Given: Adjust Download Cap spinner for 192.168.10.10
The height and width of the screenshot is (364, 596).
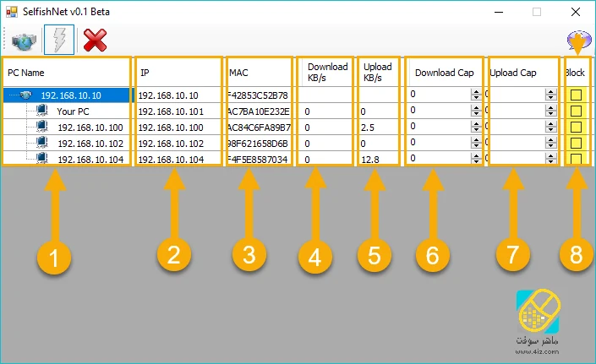Looking at the screenshot, I should [475, 95].
